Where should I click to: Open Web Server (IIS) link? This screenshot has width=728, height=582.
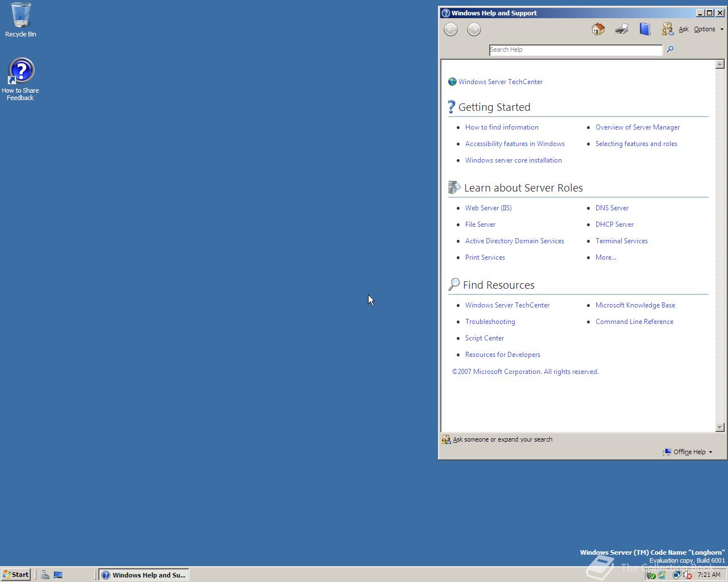click(489, 208)
